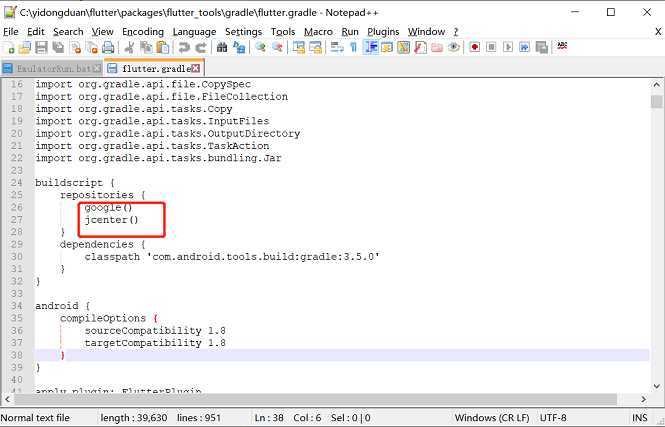Toggle file monitoring eye icon
This screenshot has width=665, height=427.
coord(453,47)
